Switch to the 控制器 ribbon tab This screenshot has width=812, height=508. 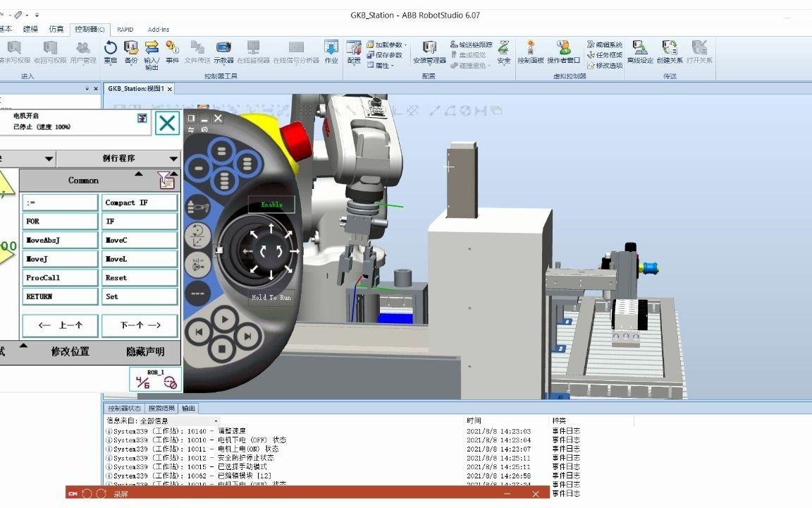point(89,29)
